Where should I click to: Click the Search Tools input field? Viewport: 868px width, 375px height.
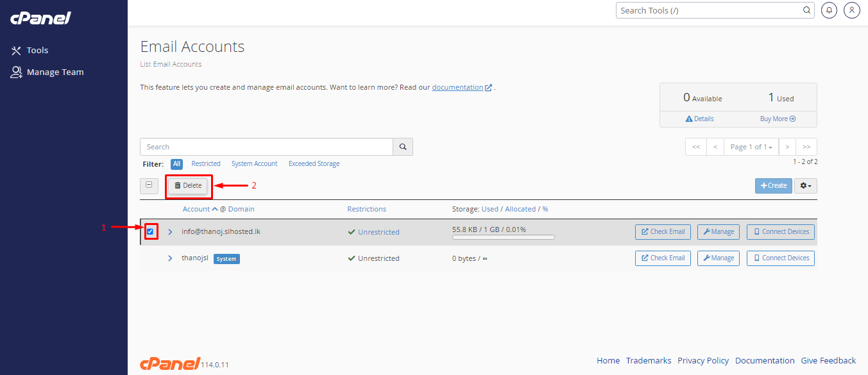click(709, 10)
